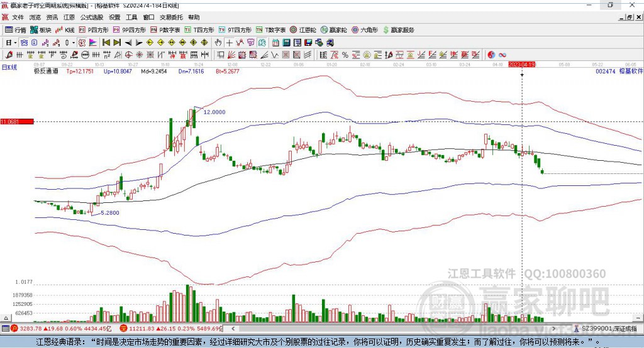Select the red pencil drawing tool
Viewport: 644px width, 348px height.
[x=9, y=55]
